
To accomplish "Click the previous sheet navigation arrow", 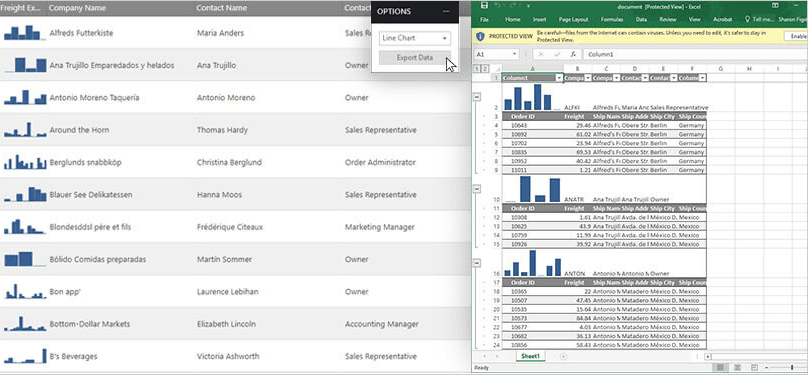I will click(x=484, y=356).
